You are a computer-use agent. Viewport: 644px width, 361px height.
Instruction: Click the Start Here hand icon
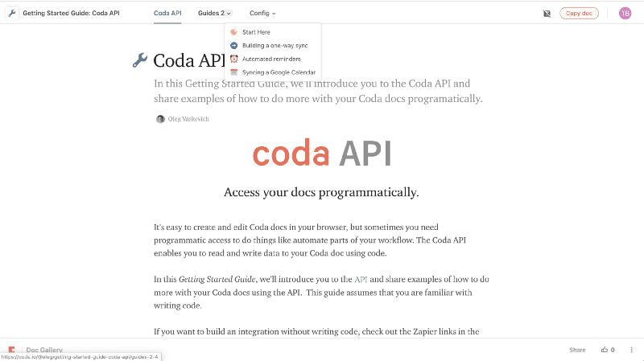pyautogui.click(x=233, y=32)
